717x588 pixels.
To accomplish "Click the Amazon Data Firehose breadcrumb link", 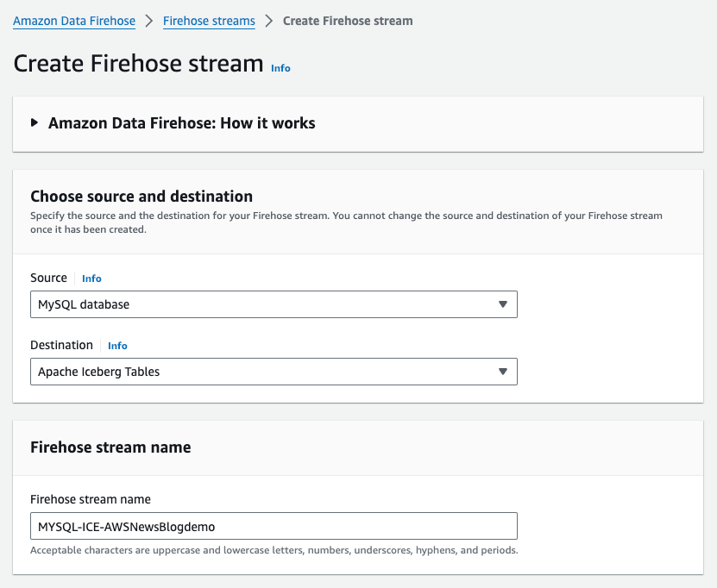I will (x=74, y=21).
